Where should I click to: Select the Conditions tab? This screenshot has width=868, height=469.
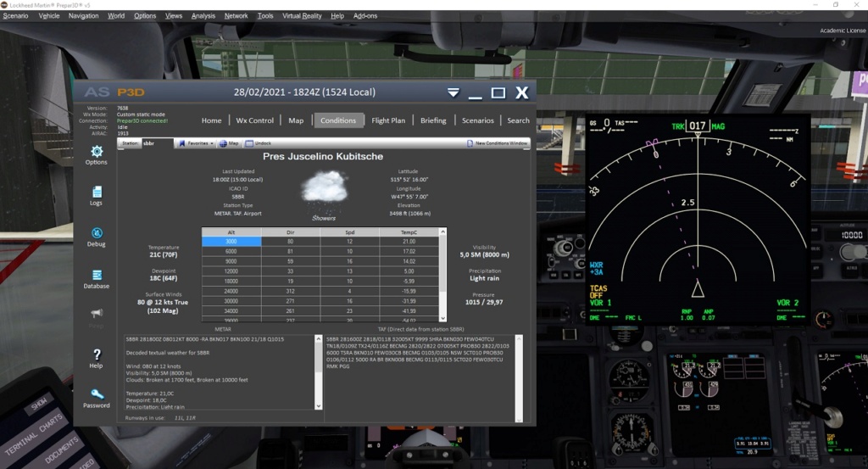pos(338,120)
